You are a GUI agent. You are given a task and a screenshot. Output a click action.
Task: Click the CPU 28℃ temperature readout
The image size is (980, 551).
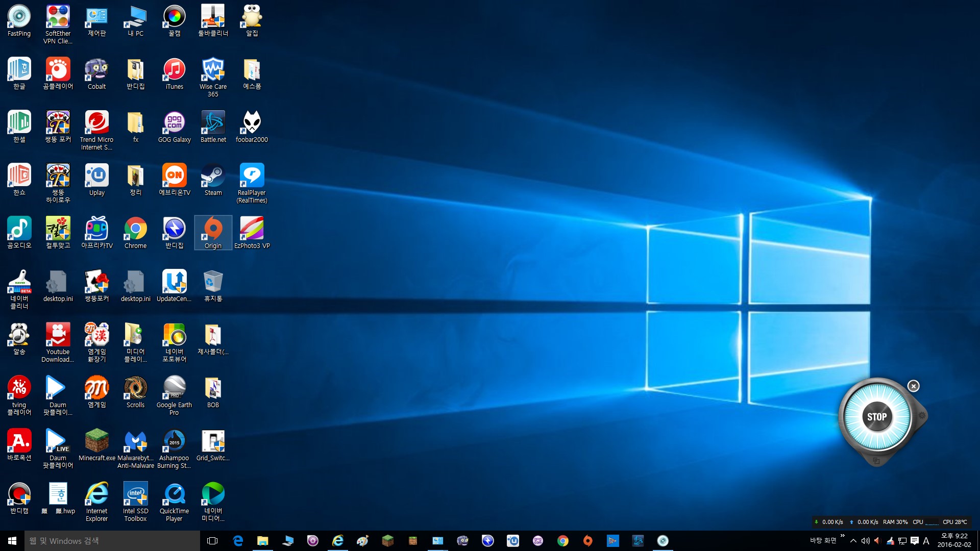pyautogui.click(x=955, y=522)
